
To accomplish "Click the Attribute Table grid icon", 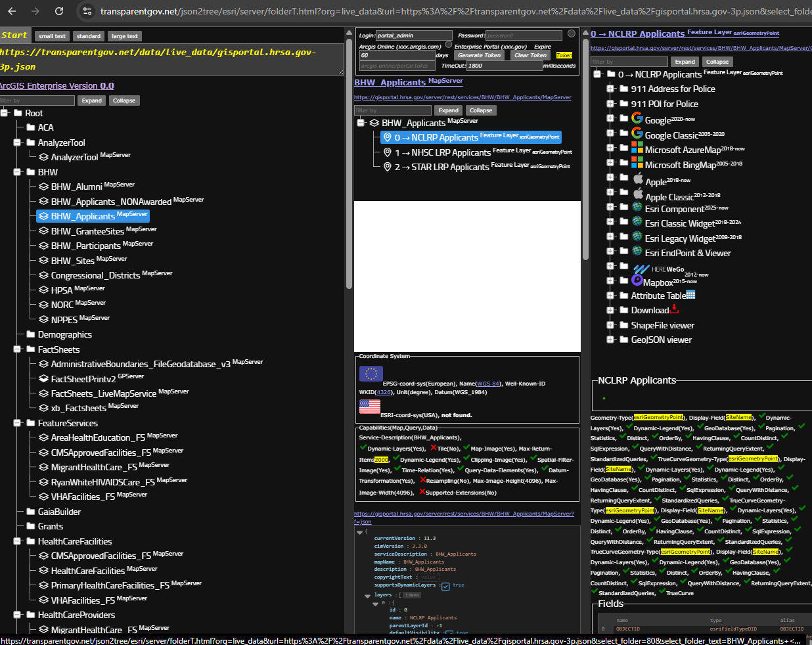I will point(690,296).
